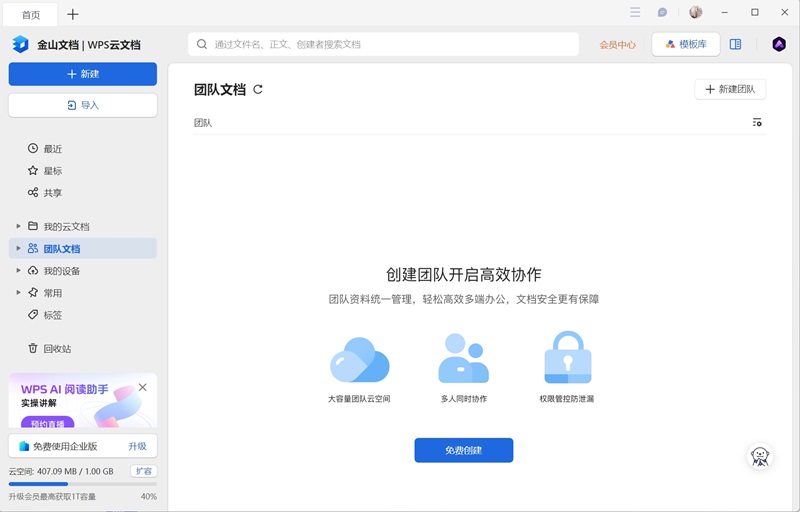This screenshot has height=512, width=800.
Task: Click the 金山文档 logo icon
Action: (x=20, y=44)
